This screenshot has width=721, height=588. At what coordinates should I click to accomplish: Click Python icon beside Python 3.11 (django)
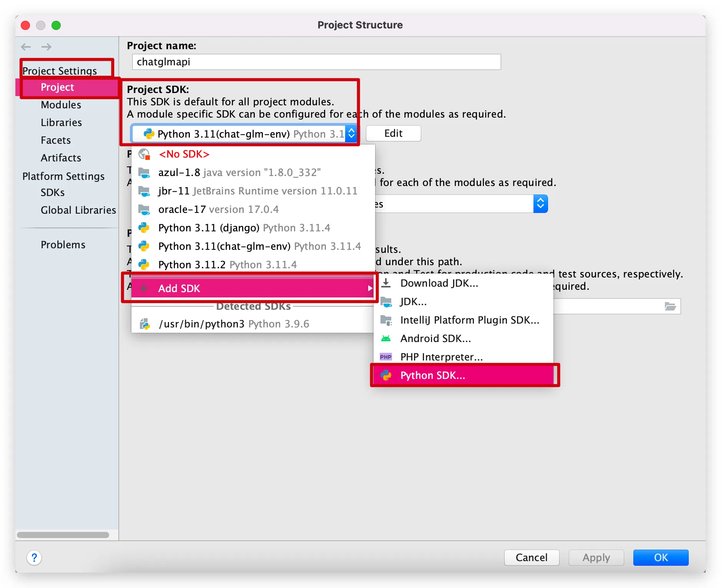(144, 228)
